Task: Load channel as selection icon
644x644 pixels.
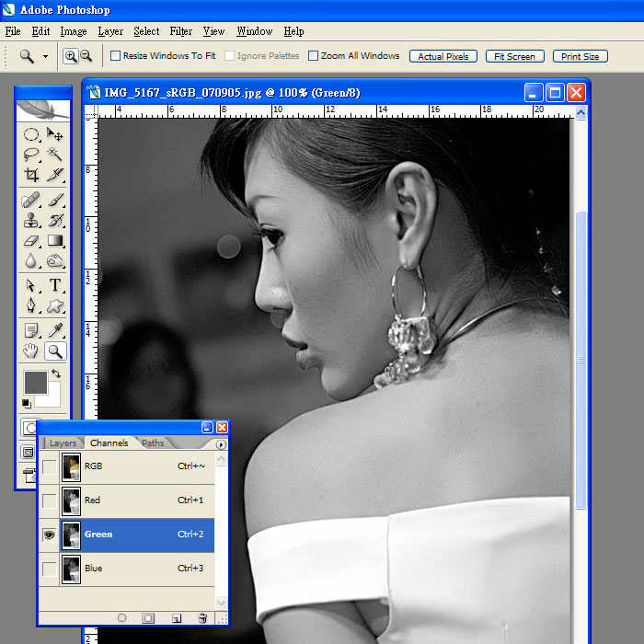Action: pyautogui.click(x=121, y=618)
